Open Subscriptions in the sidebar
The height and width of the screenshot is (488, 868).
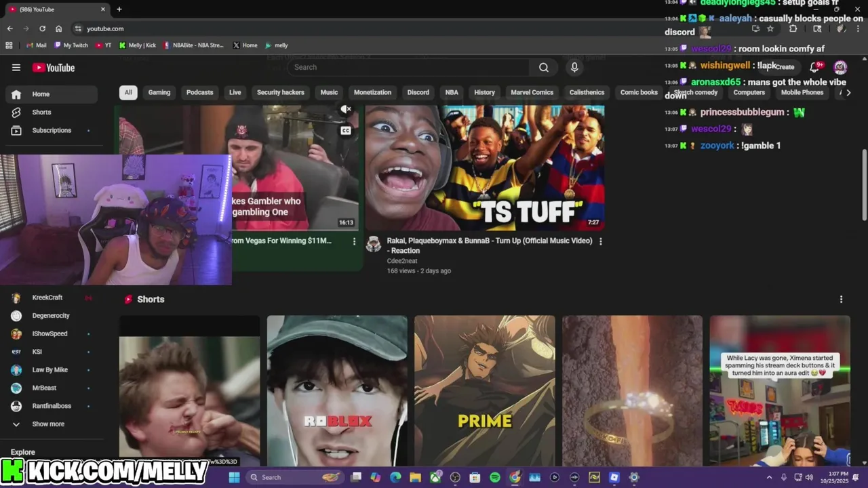pos(52,130)
